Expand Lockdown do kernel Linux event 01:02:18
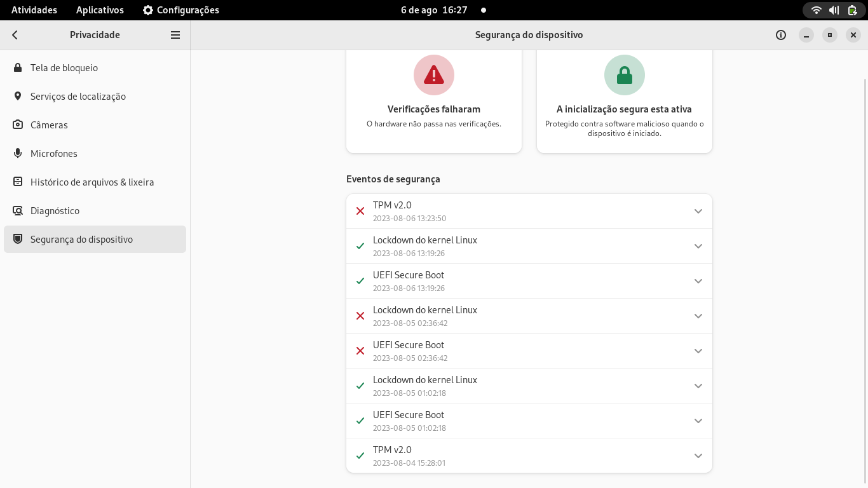The height and width of the screenshot is (488, 868). (x=698, y=386)
